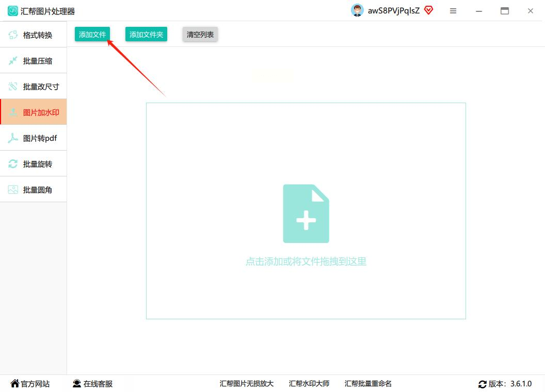Click the 汇帮图片处理器 app logo icon
545x392 pixels.
coord(12,11)
